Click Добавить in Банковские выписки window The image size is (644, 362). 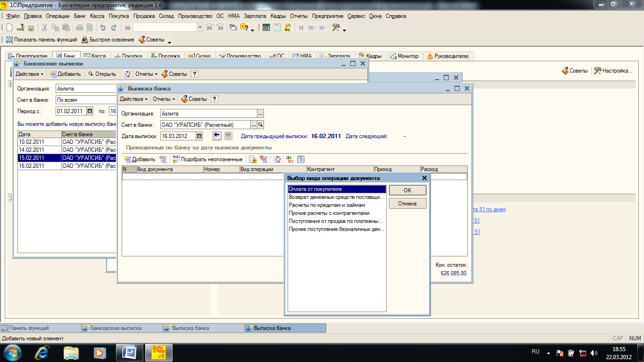tap(65, 74)
